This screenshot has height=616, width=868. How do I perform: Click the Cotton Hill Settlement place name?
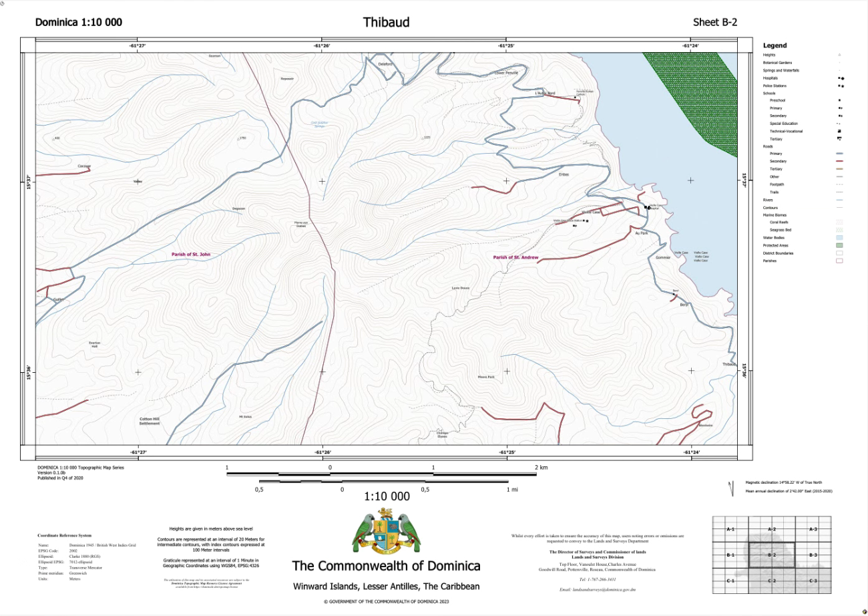pyautogui.click(x=150, y=421)
